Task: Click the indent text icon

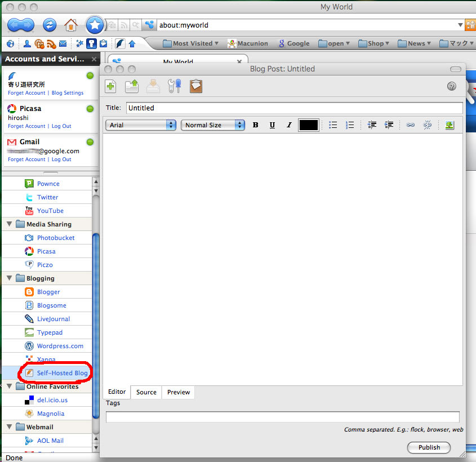Action: point(389,125)
